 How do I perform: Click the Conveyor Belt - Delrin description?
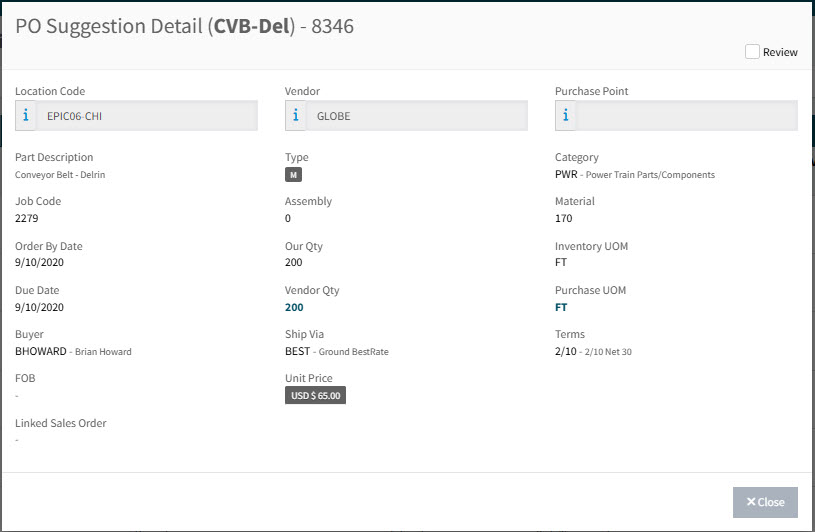pyautogui.click(x=60, y=175)
